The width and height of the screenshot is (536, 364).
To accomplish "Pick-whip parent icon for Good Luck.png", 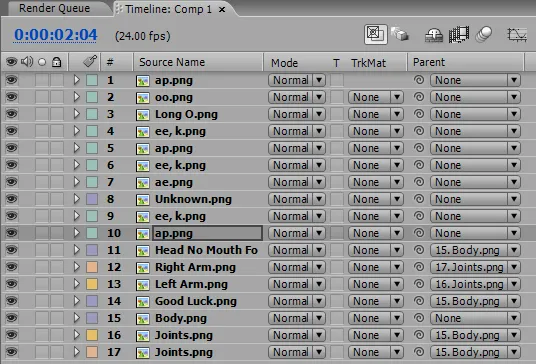I will [419, 301].
